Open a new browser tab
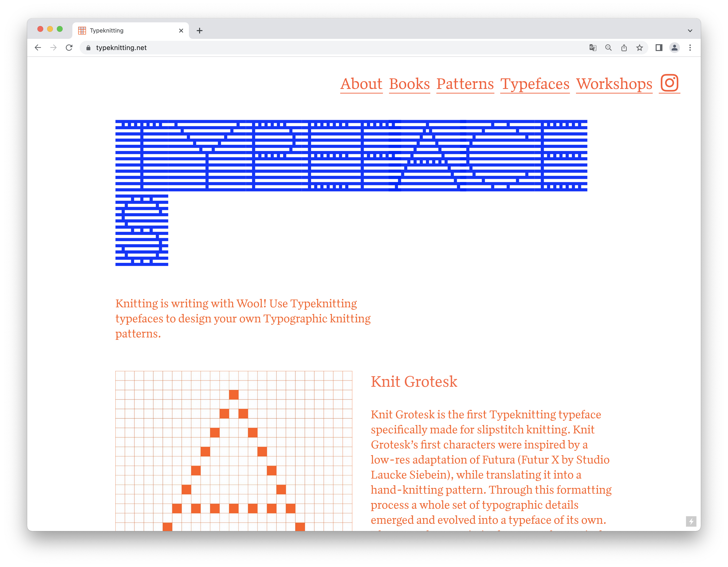This screenshot has height=567, width=728. (x=199, y=30)
